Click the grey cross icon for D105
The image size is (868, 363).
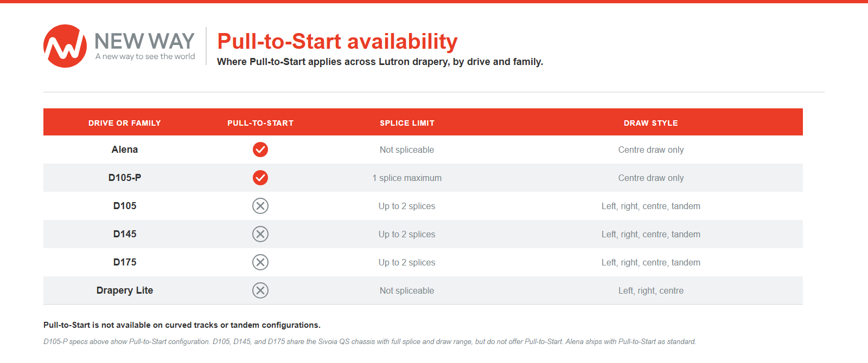260,206
